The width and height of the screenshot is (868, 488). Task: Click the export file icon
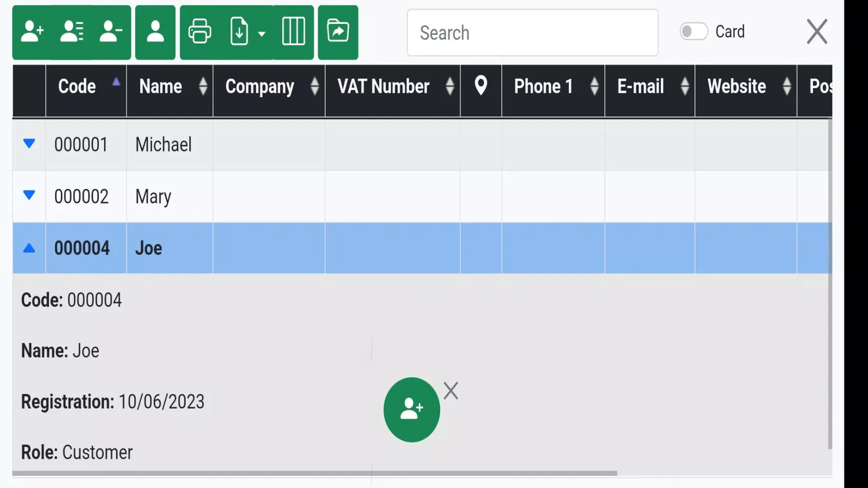[239, 32]
